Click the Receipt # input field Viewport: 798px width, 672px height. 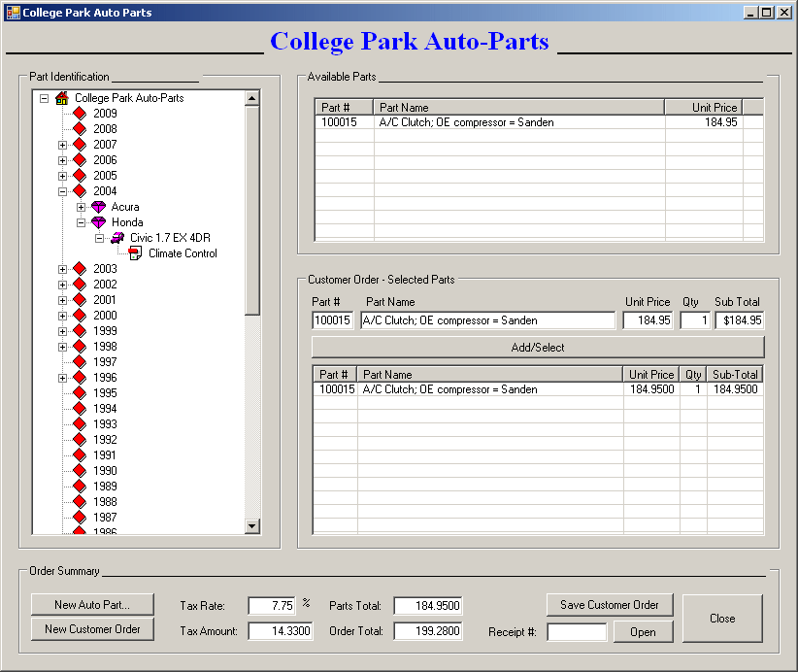point(577,632)
